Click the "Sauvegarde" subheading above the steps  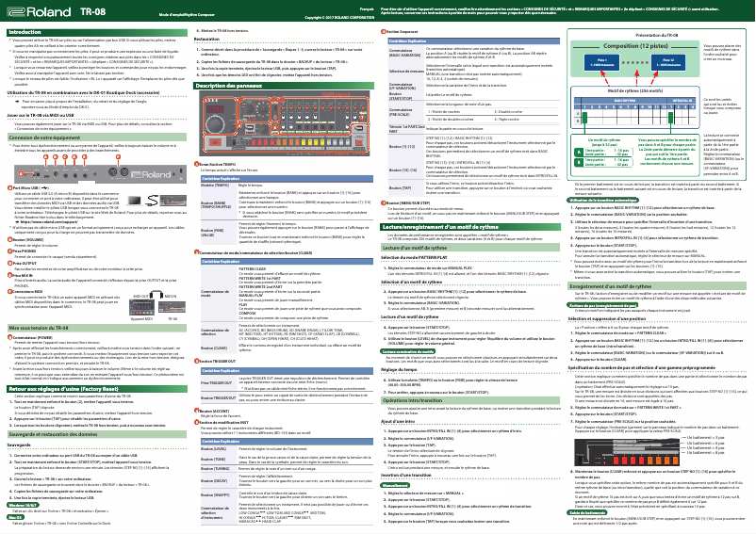click(x=19, y=445)
